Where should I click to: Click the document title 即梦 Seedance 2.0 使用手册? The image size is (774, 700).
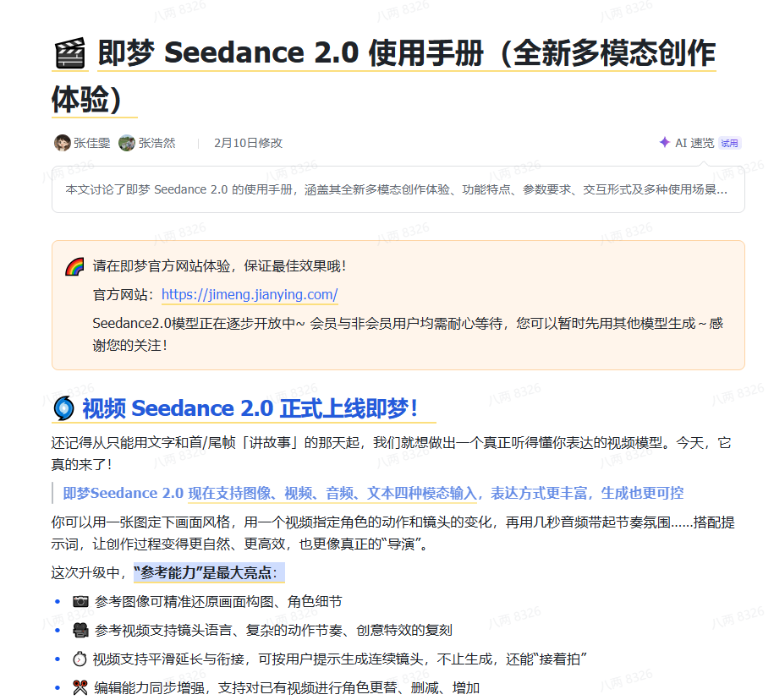(x=384, y=76)
